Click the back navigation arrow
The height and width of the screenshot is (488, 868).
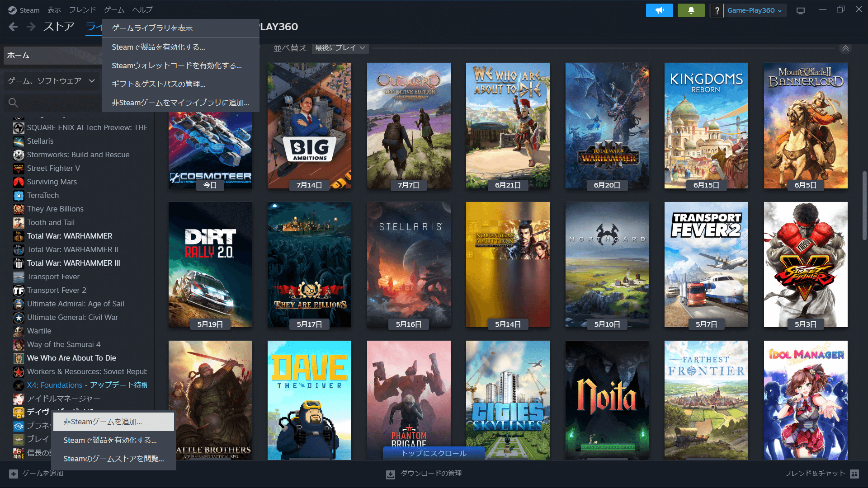pyautogui.click(x=13, y=26)
